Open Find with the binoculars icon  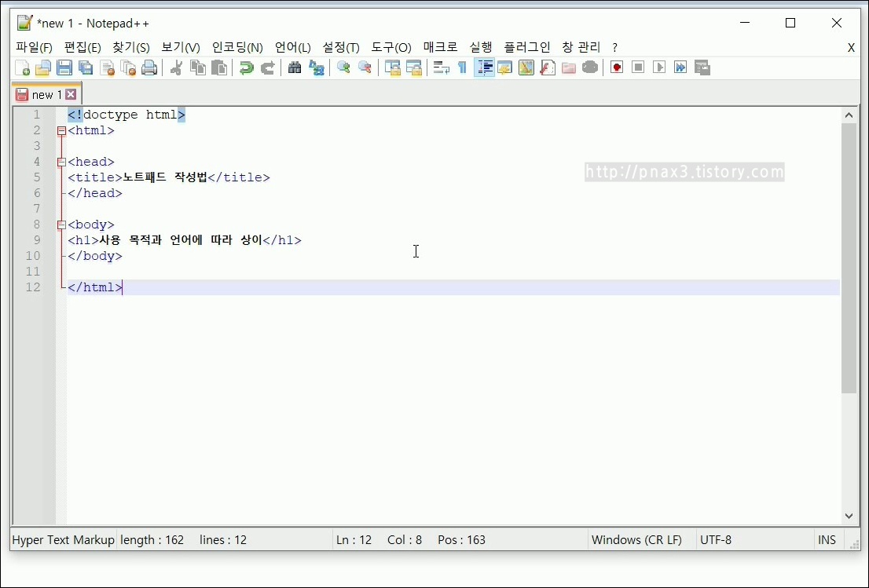tap(295, 68)
